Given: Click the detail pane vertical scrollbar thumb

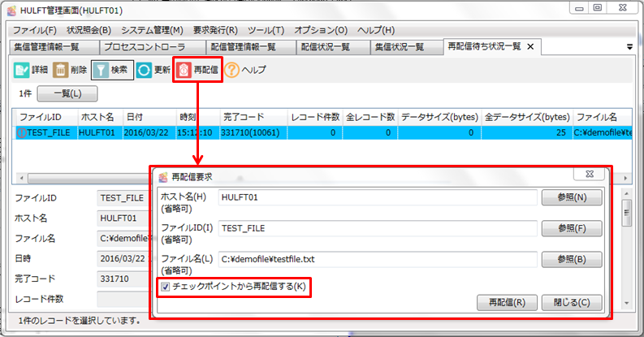Looking at the screenshot, I should click(x=626, y=213).
